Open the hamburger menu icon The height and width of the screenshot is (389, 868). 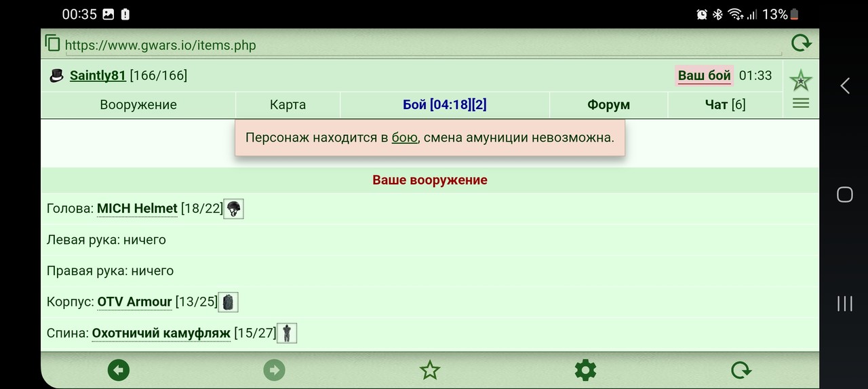[801, 103]
